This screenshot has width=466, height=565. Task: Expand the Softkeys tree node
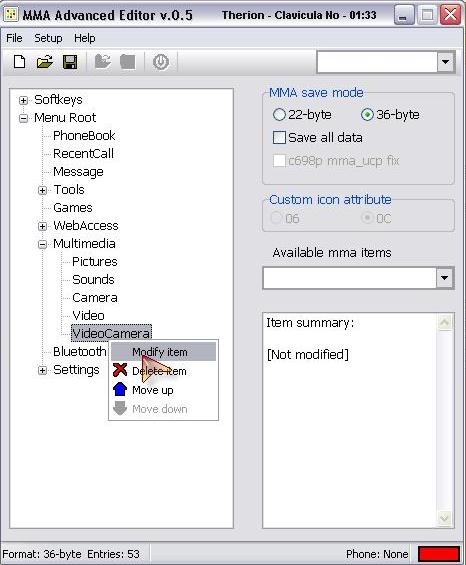(x=23, y=100)
